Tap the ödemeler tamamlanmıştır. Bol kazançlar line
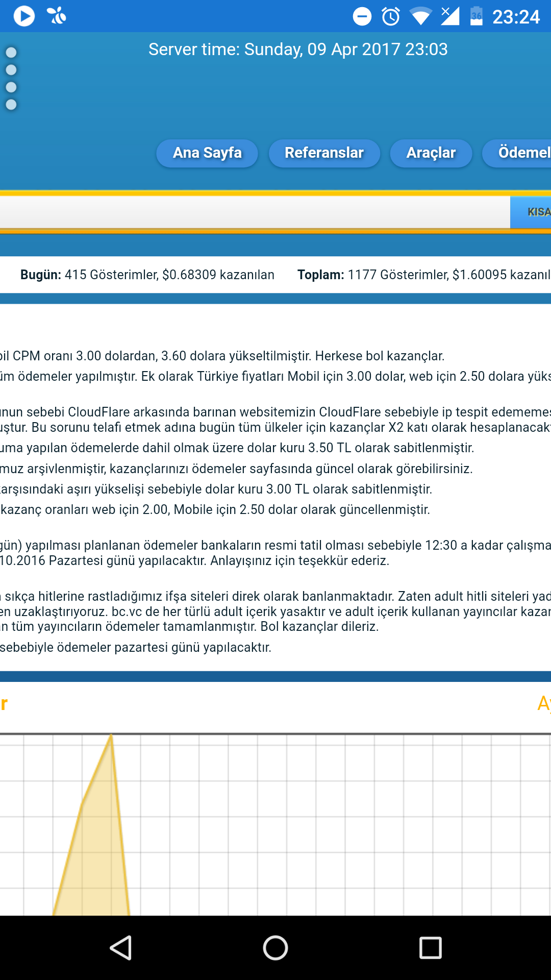Screen dimensions: 551x980 [x=190, y=626]
